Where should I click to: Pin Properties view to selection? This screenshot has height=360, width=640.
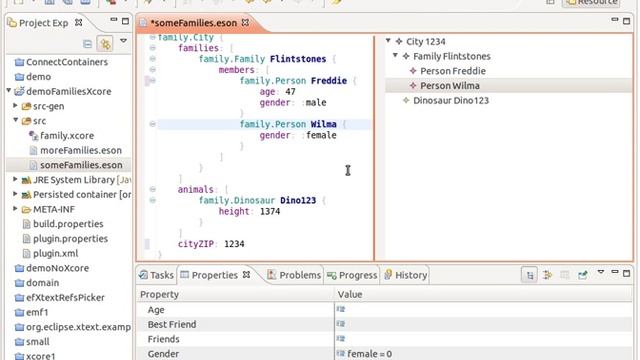point(582,276)
